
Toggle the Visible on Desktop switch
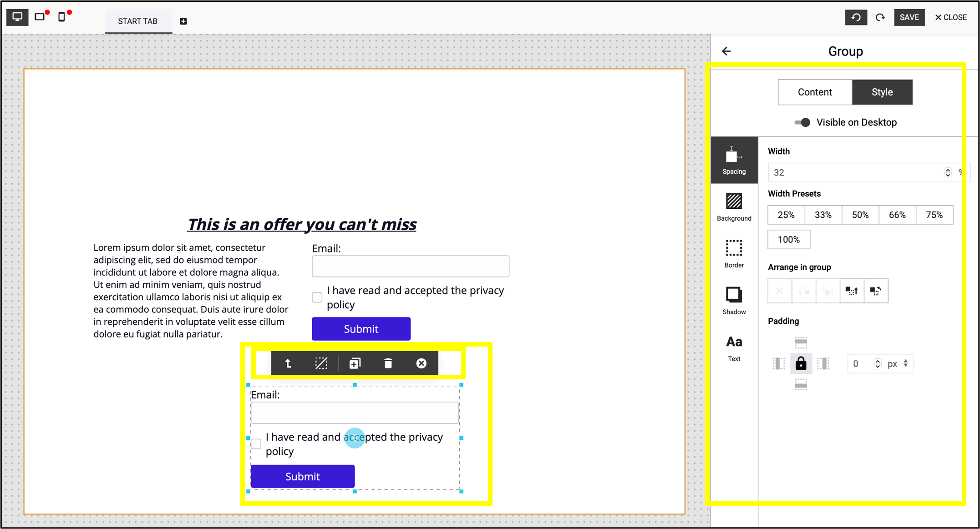coord(802,122)
